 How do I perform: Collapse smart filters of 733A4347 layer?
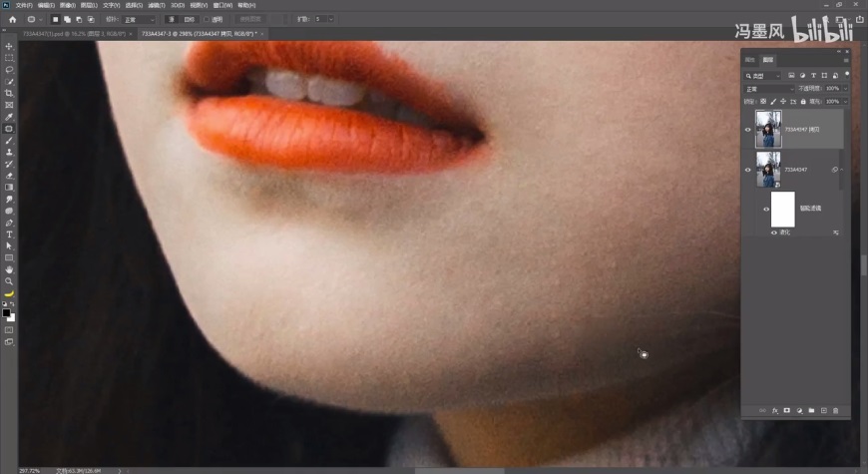842,170
